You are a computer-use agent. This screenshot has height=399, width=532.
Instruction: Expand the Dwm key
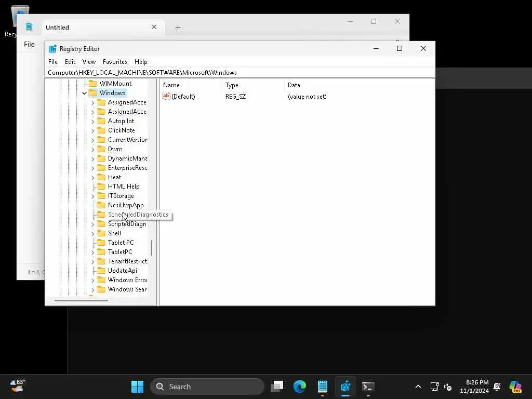click(x=92, y=149)
